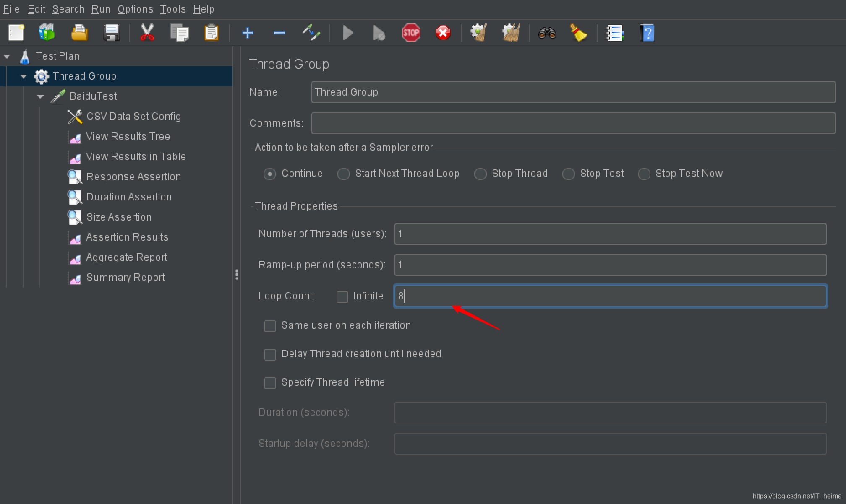Check Same user on each iteration
The height and width of the screenshot is (504, 846).
(x=270, y=326)
